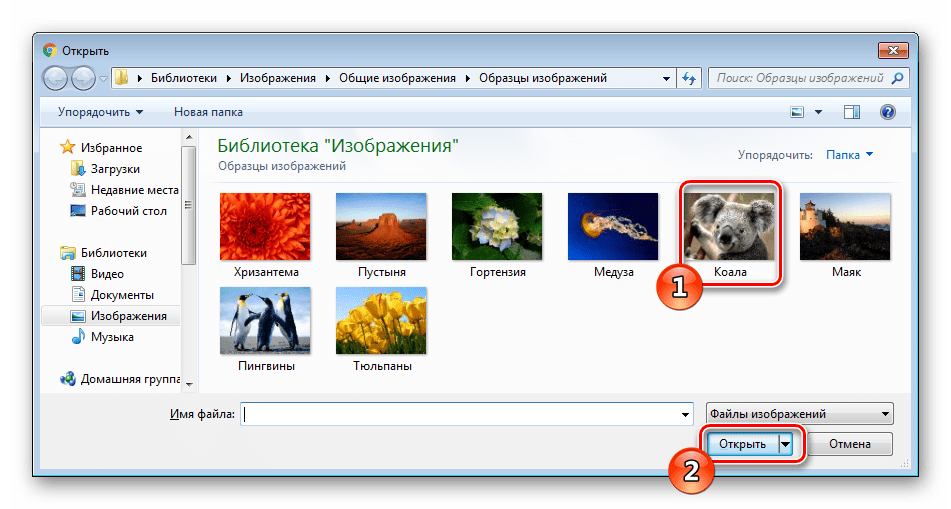Click the Изображения picture icon in sidebar
The height and width of the screenshot is (509, 951).
(x=78, y=316)
